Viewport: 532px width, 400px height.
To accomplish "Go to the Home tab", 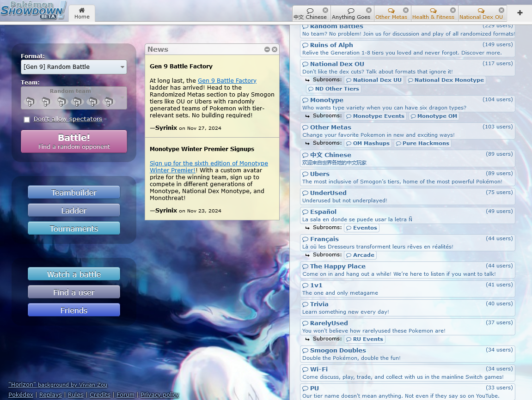I will pyautogui.click(x=82, y=13).
